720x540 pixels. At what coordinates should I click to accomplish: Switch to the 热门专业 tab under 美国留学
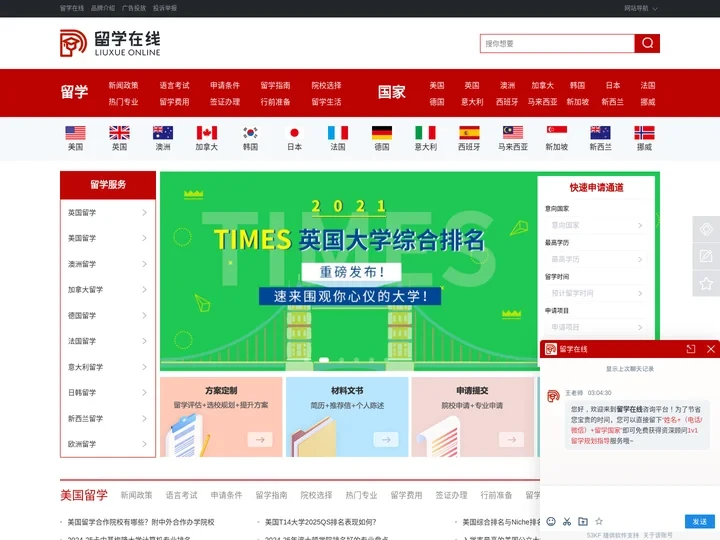click(x=361, y=495)
